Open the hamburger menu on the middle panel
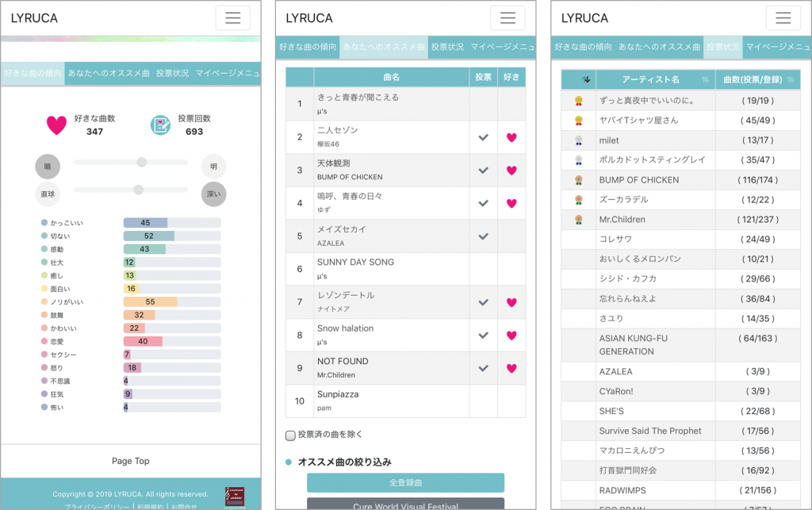The image size is (812, 510). [x=507, y=17]
